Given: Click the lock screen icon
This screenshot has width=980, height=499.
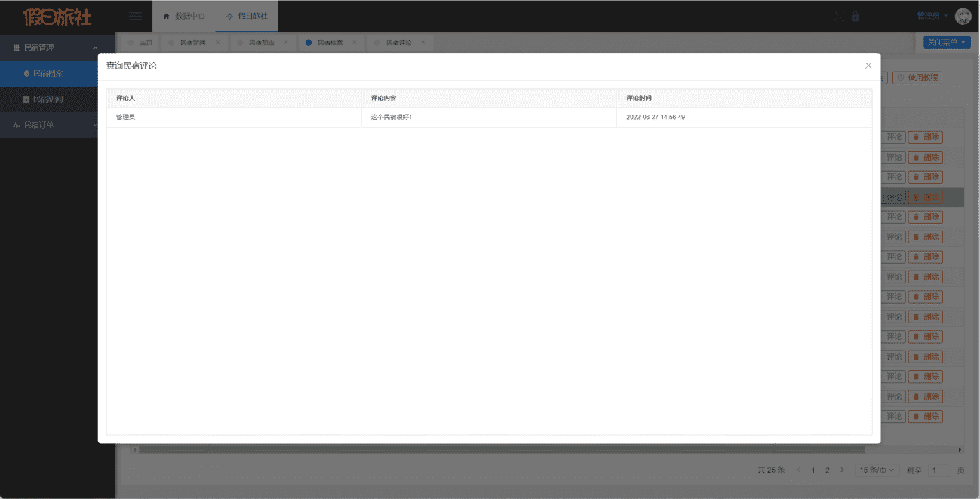Looking at the screenshot, I should (x=856, y=16).
